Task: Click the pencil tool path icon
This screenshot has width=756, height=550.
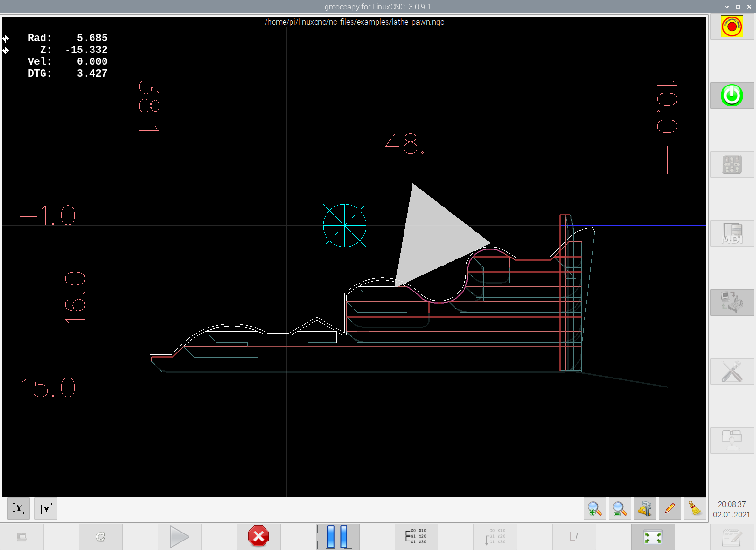Action: 670,509
